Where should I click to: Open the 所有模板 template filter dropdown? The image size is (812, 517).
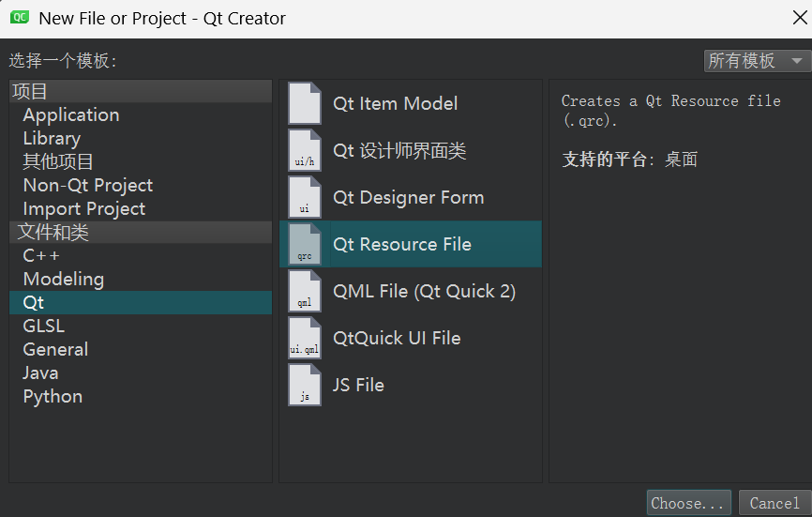coord(757,61)
